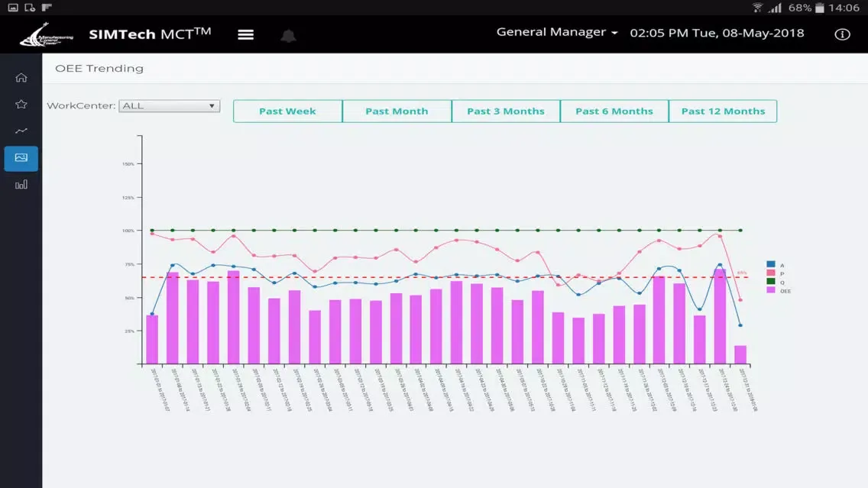Show the Past Week trend
868x488 pixels.
pyautogui.click(x=287, y=111)
